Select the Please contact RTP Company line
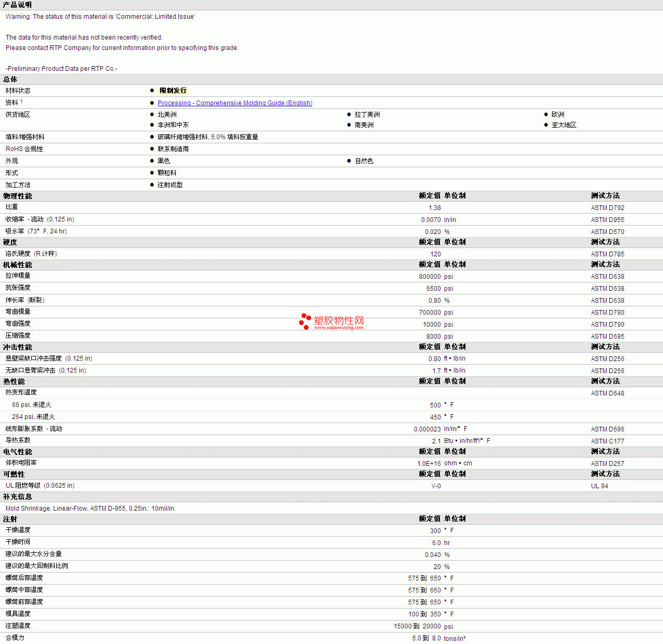663x644 pixels. point(122,48)
